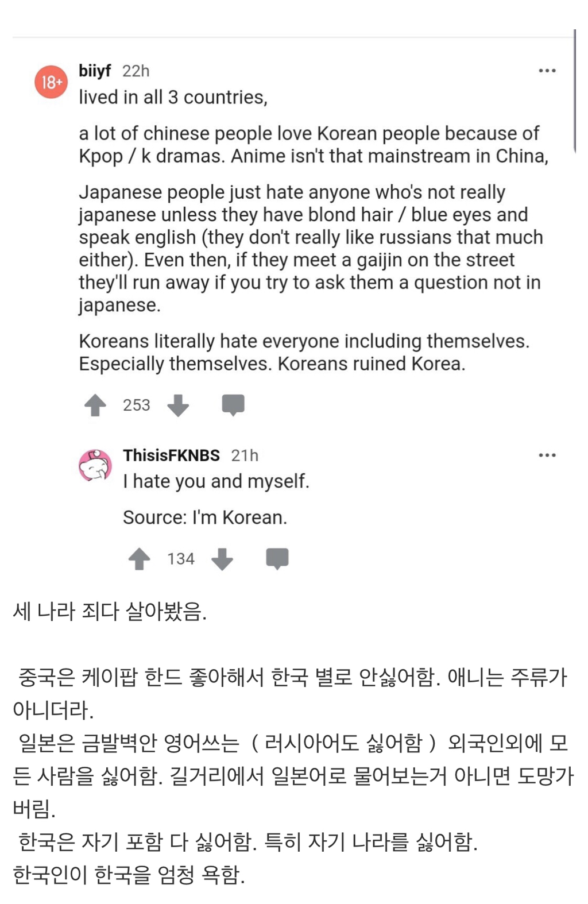The image size is (588, 904).
Task: Toggle the downvote on ThisisFKNBS's reply
Action: (x=222, y=558)
